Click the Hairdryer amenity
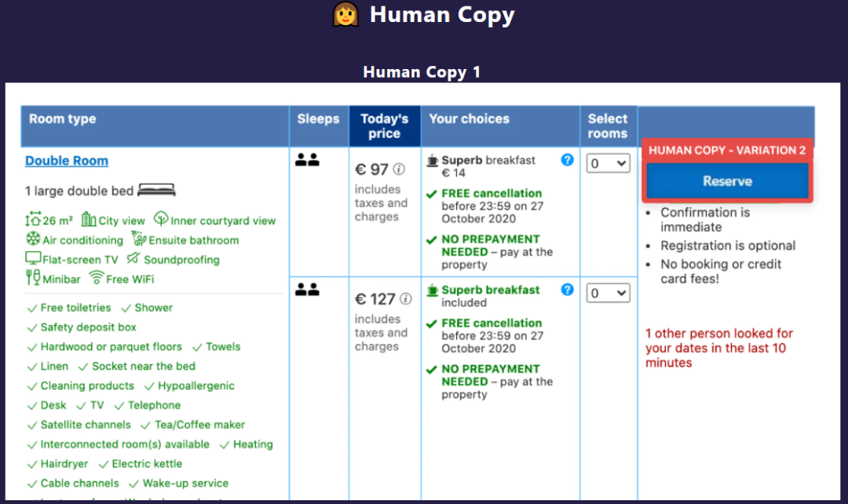 [64, 463]
